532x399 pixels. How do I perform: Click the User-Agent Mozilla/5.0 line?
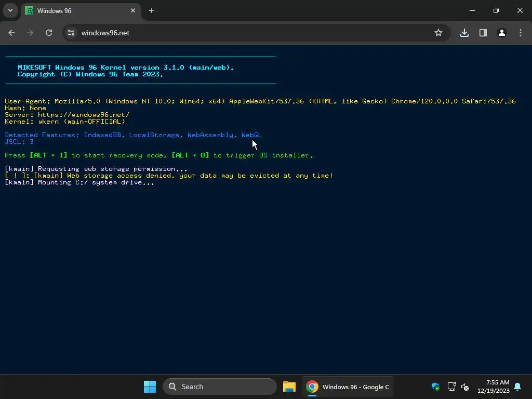pyautogui.click(x=260, y=101)
